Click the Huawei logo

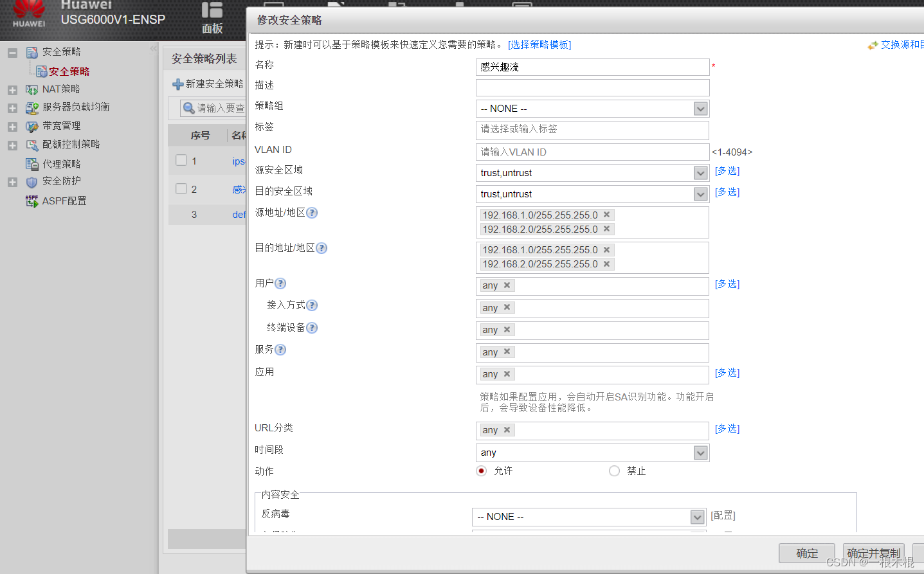[29, 13]
